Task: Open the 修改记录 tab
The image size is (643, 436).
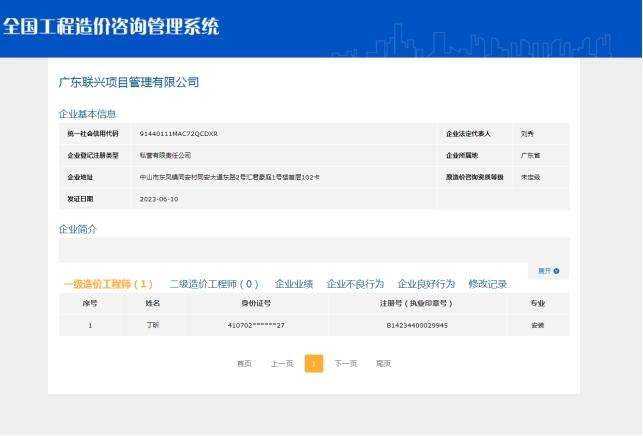Action: tap(487, 284)
